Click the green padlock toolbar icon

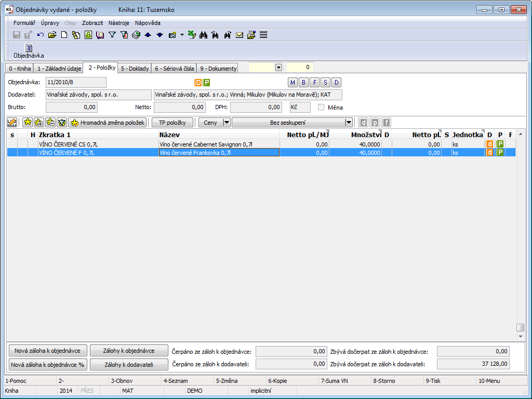88,35
